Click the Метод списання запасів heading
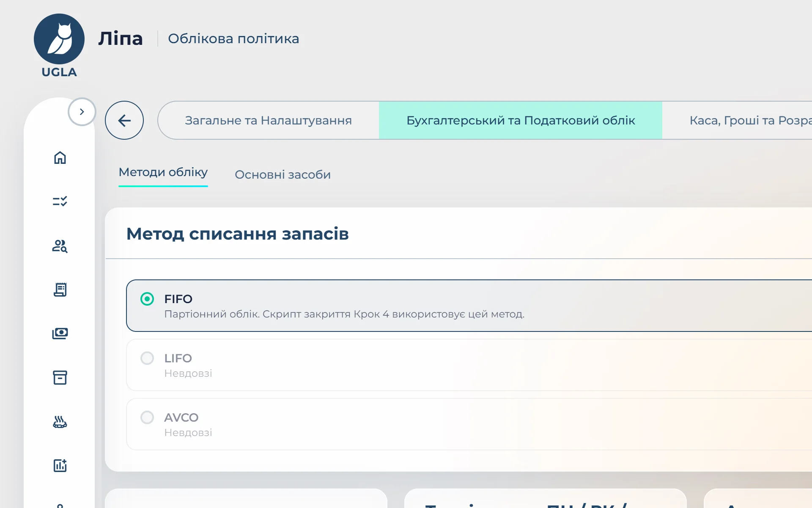812x508 pixels. click(238, 234)
